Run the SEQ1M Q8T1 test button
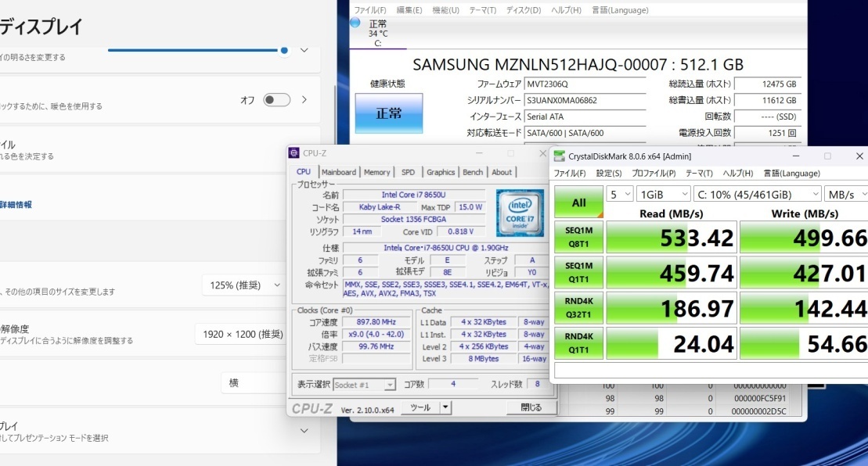Viewport: 868px width, 466px height. coord(579,237)
